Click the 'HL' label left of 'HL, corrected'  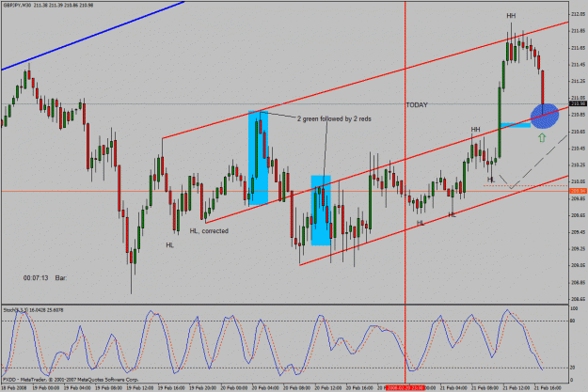(x=170, y=245)
